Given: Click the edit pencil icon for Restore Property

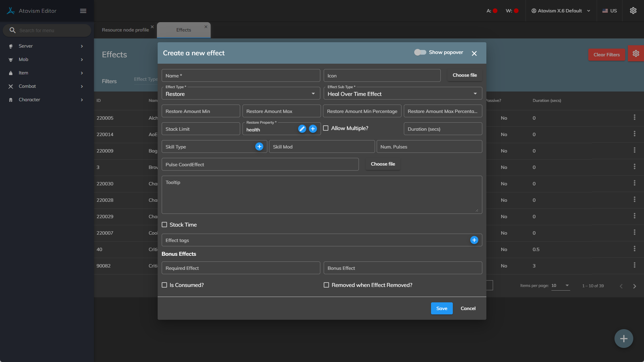Looking at the screenshot, I should 302,129.
